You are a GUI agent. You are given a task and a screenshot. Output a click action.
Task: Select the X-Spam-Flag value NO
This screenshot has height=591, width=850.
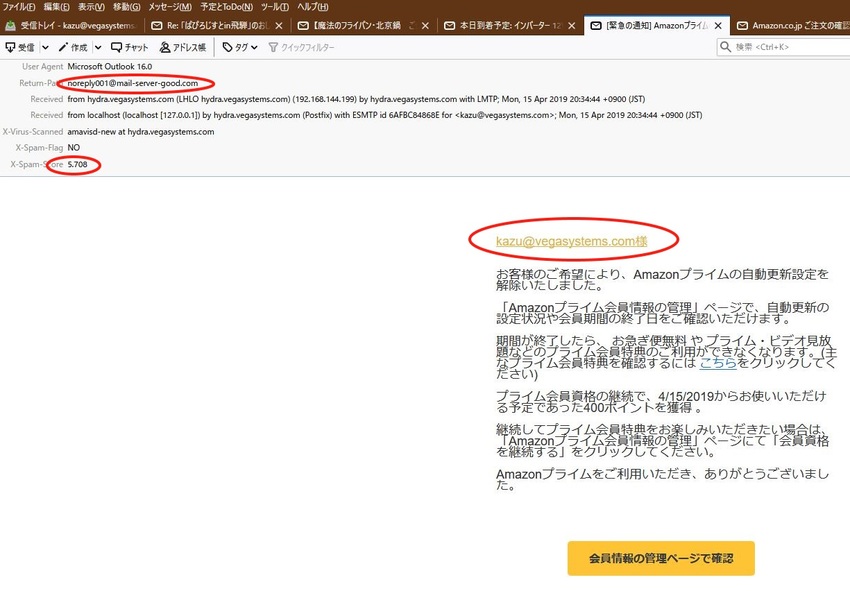(x=74, y=147)
